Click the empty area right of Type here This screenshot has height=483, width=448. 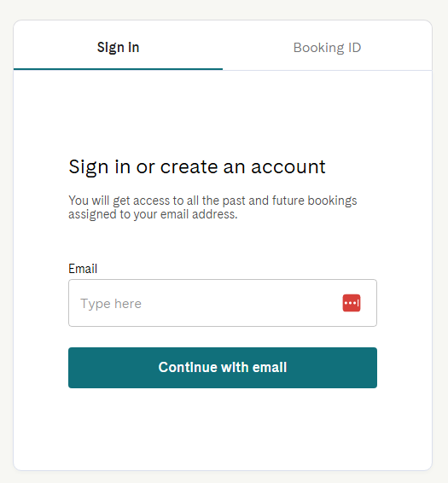click(x=241, y=303)
